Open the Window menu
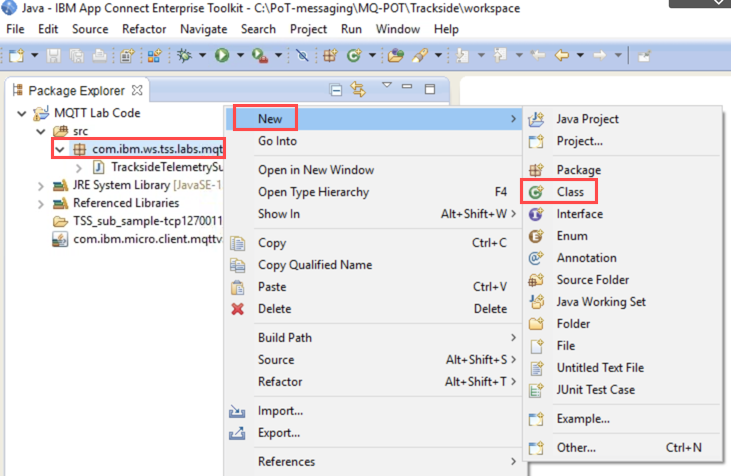The height and width of the screenshot is (476, 731). pos(398,29)
